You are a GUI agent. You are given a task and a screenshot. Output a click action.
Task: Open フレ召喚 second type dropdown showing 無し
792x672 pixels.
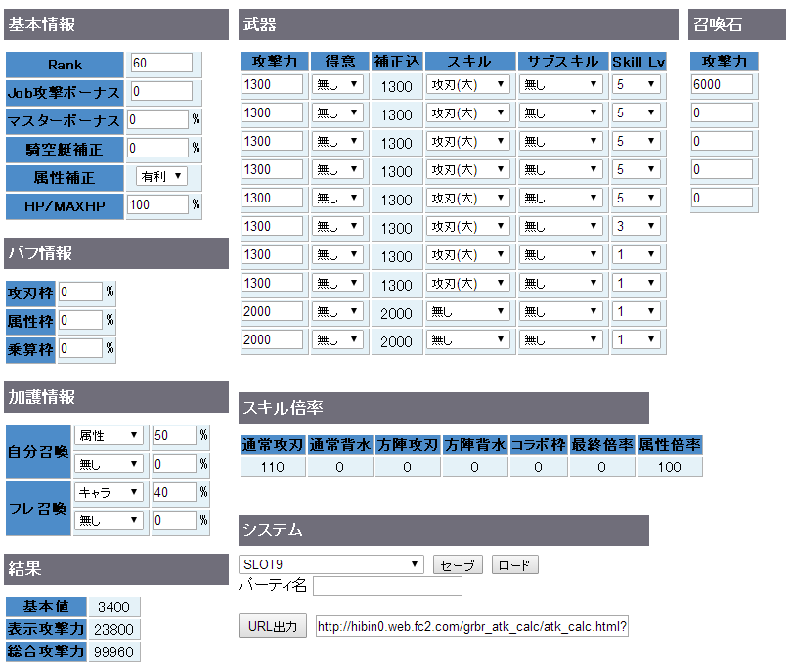tap(110, 520)
